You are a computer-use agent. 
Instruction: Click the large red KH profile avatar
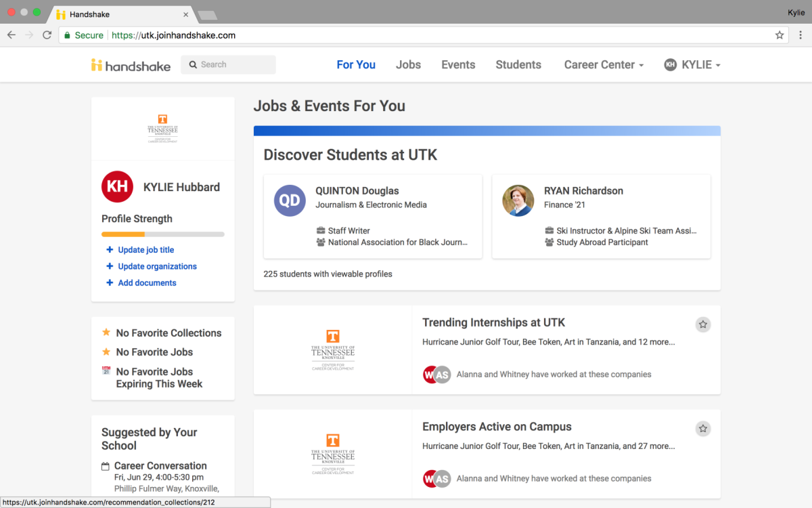point(117,187)
